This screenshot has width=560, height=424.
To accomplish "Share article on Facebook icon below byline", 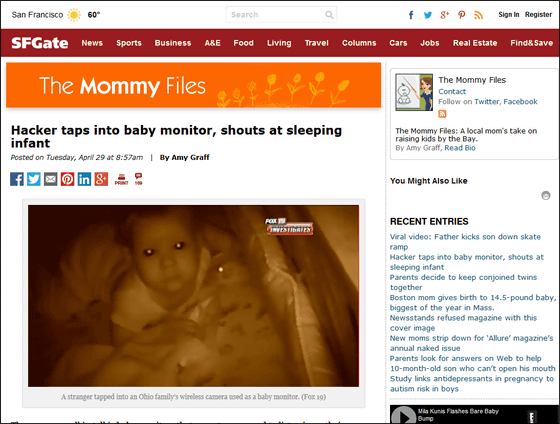I will pyautogui.click(x=17, y=179).
